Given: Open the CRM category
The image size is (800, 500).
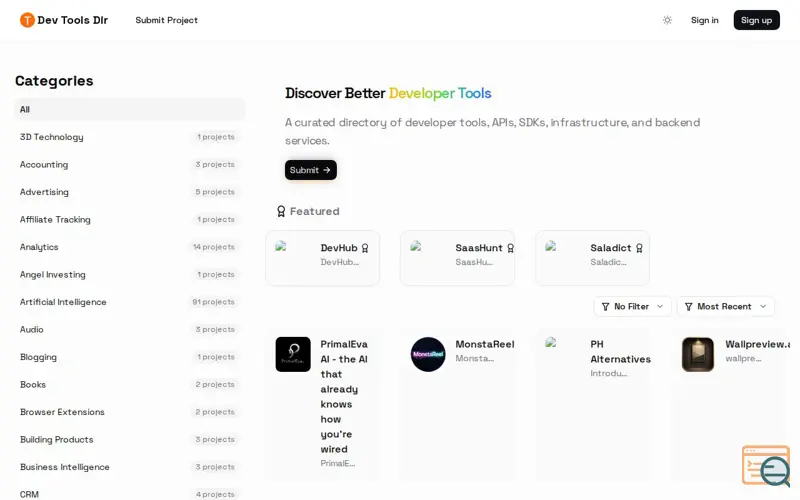Looking at the screenshot, I should (x=130, y=494).
